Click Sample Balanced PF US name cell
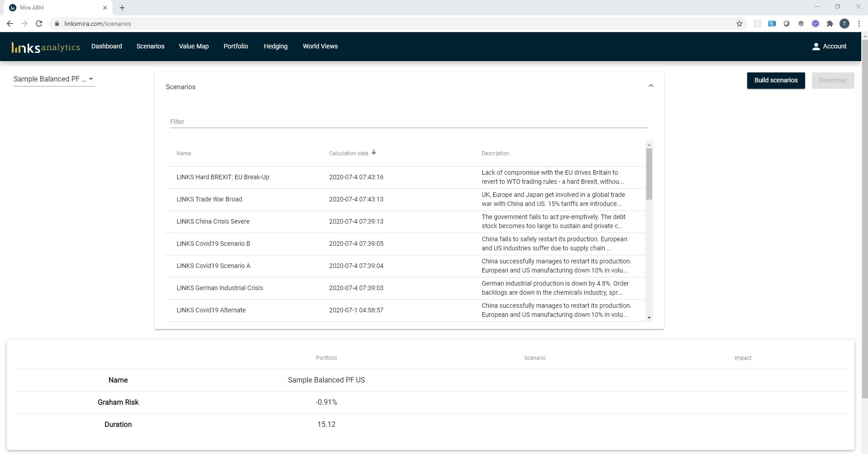868x454 pixels. point(326,380)
